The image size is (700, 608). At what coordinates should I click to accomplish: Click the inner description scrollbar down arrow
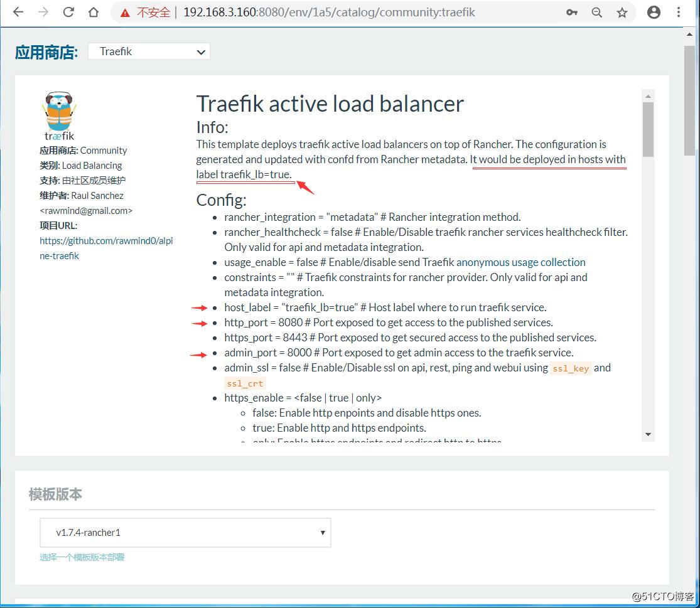click(649, 434)
